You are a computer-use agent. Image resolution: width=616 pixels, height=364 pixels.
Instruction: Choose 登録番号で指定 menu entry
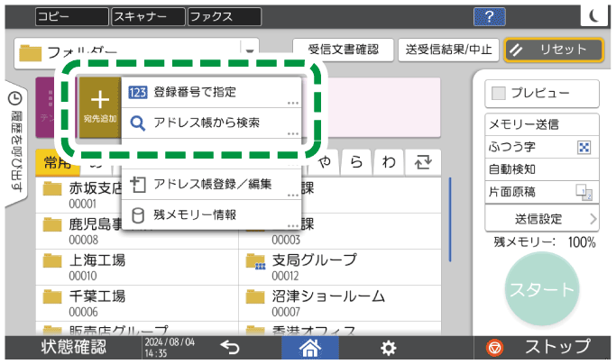point(211,92)
